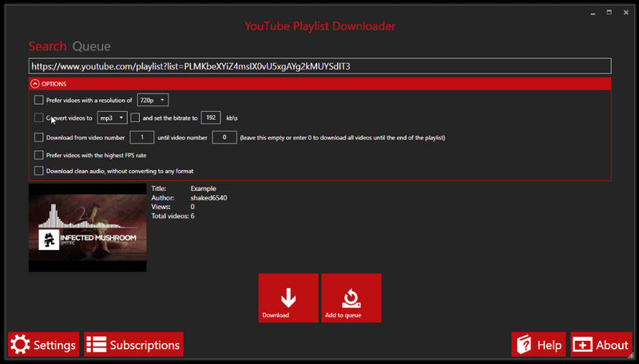Check Download clean audio option
The width and height of the screenshot is (639, 364).
pyautogui.click(x=38, y=171)
